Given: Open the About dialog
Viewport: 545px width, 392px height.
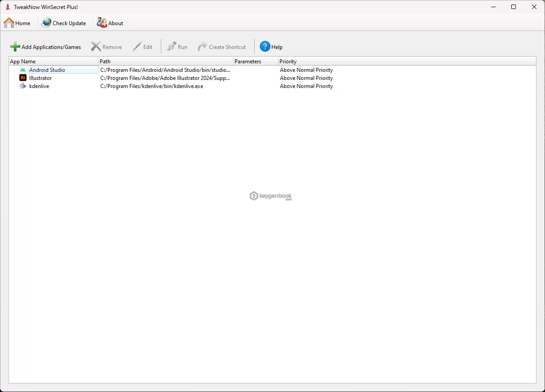Looking at the screenshot, I should point(110,23).
